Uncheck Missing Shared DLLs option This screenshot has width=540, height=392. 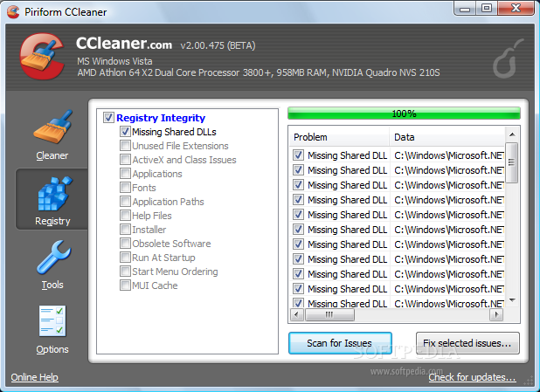click(125, 132)
